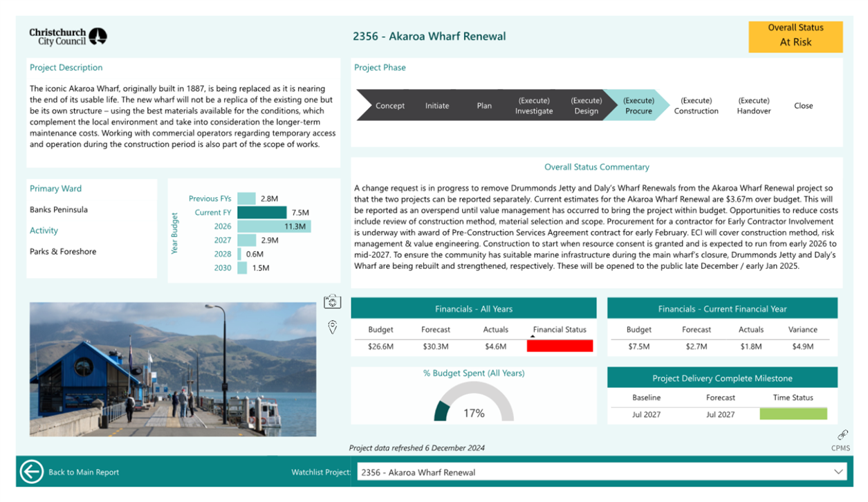Click the 2030 budget bar 1.5M

[242, 268]
